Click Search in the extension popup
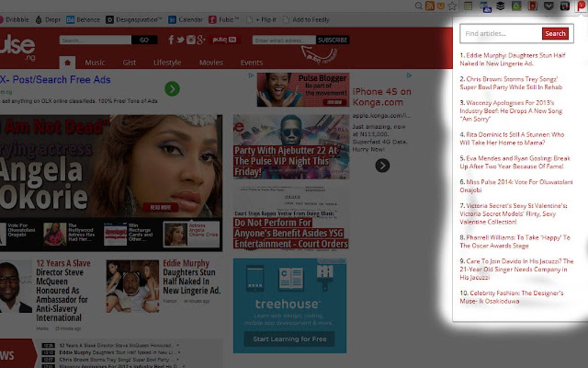The height and width of the screenshot is (368, 588). coord(555,33)
